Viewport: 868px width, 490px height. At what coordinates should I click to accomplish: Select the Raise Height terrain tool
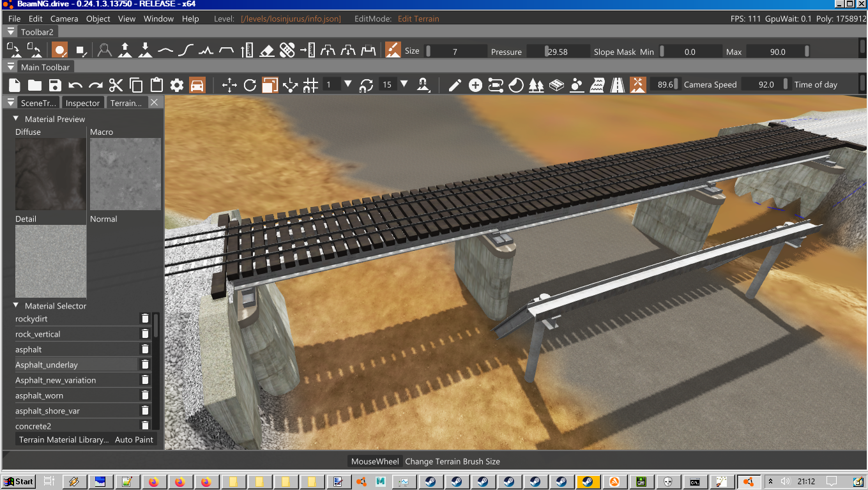coord(125,50)
